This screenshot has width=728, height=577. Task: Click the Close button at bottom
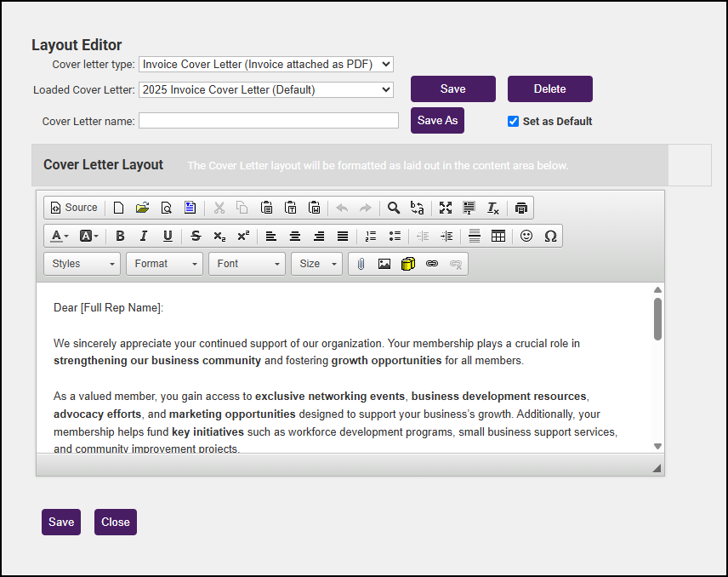click(x=115, y=522)
